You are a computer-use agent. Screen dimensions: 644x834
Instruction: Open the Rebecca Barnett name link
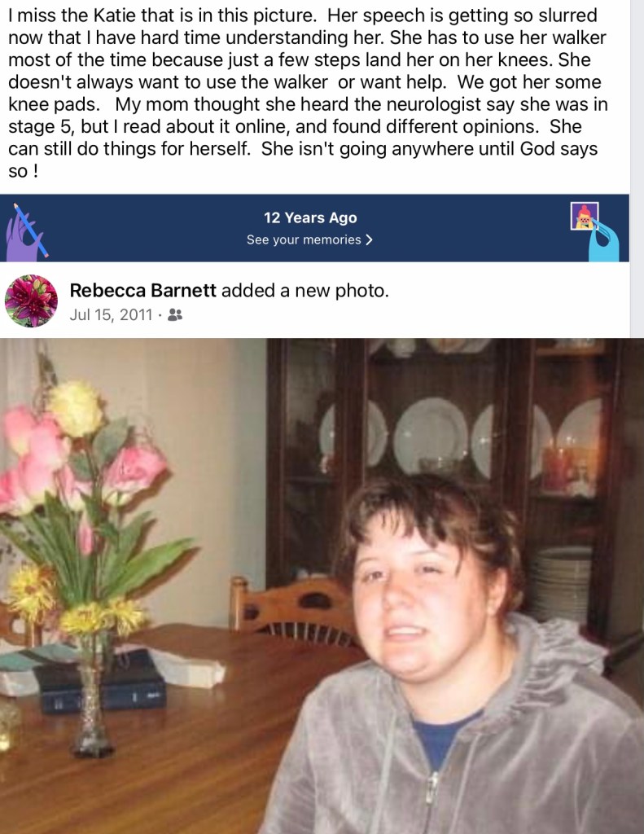(x=142, y=291)
